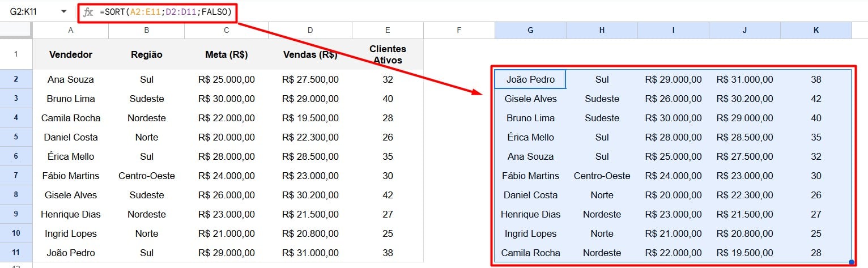Select Bruno Lima cell in column A

[71, 99]
